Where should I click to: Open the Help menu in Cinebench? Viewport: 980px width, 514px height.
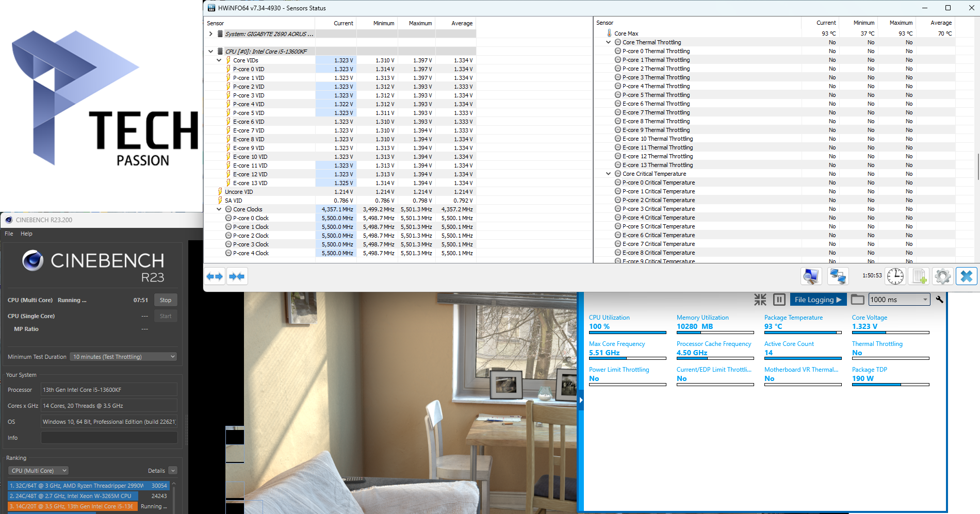pos(26,234)
